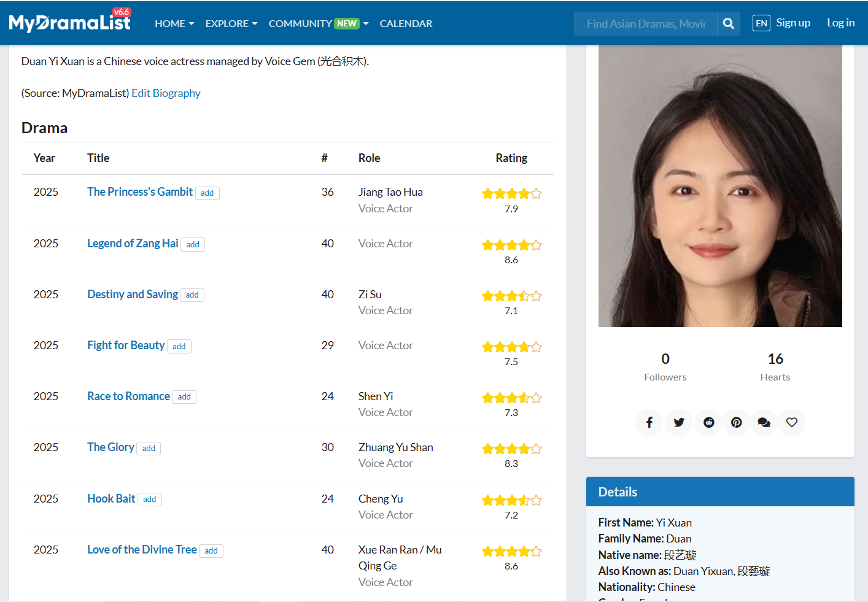Add Legend of Zang Hai to list
Viewport: 868px width, 602px height.
point(193,245)
